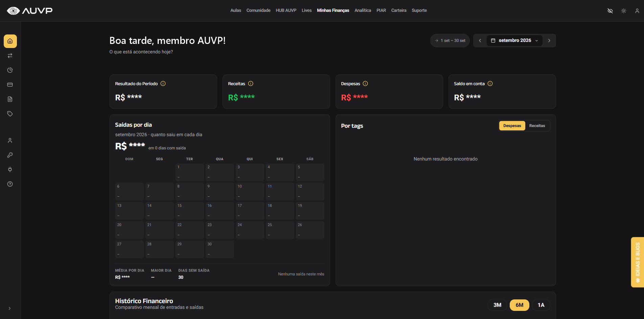Open the PIAR menu item
The width and height of the screenshot is (644, 319).
[x=381, y=10]
